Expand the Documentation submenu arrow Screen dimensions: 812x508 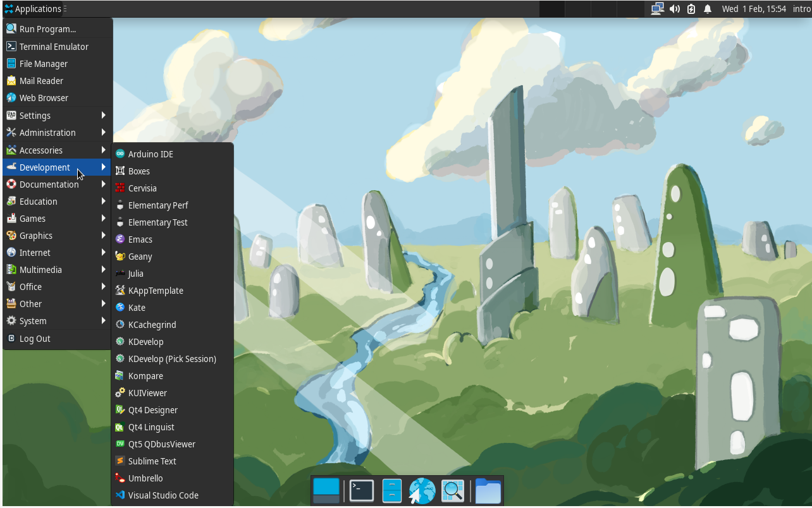coord(103,184)
